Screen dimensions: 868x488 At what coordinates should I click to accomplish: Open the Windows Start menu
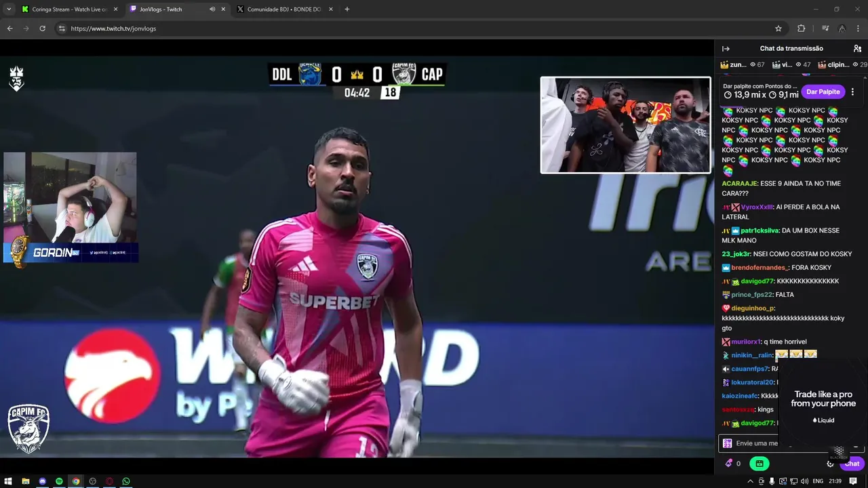click(x=9, y=481)
